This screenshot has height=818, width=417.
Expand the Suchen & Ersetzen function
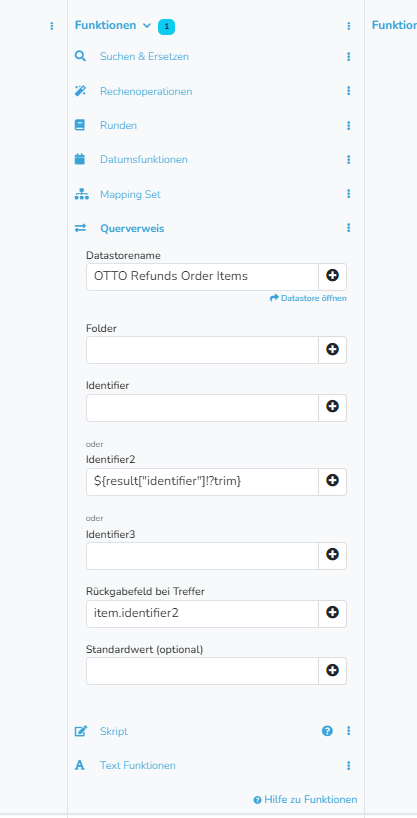click(144, 56)
